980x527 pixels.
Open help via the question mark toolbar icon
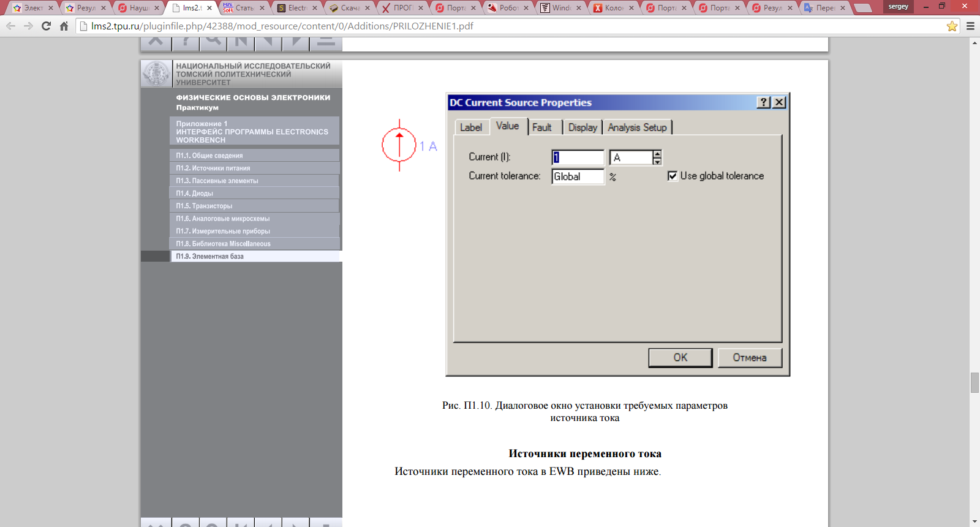[x=186, y=42]
